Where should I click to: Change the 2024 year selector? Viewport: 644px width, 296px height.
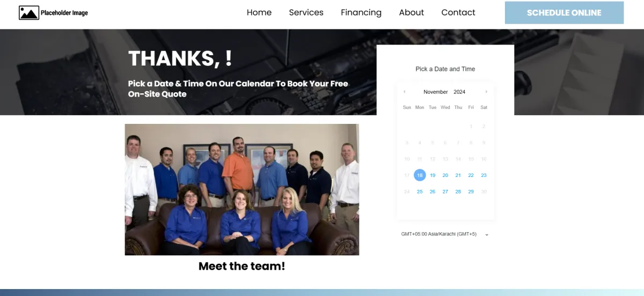click(459, 92)
